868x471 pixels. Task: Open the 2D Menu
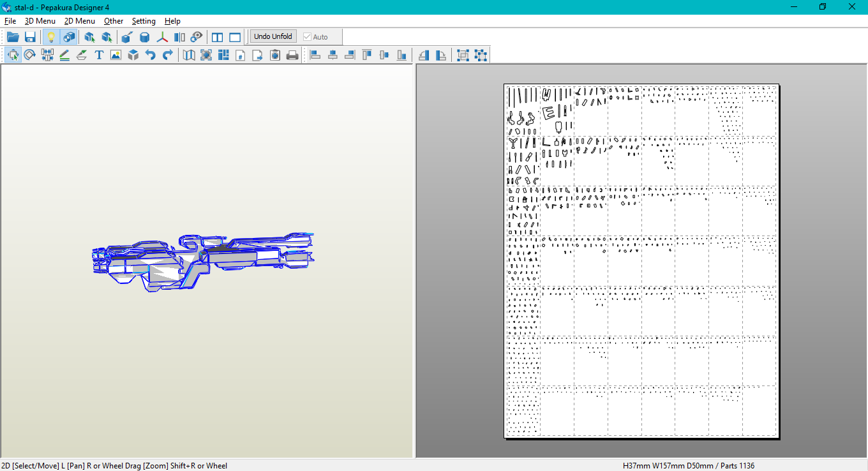(80, 21)
